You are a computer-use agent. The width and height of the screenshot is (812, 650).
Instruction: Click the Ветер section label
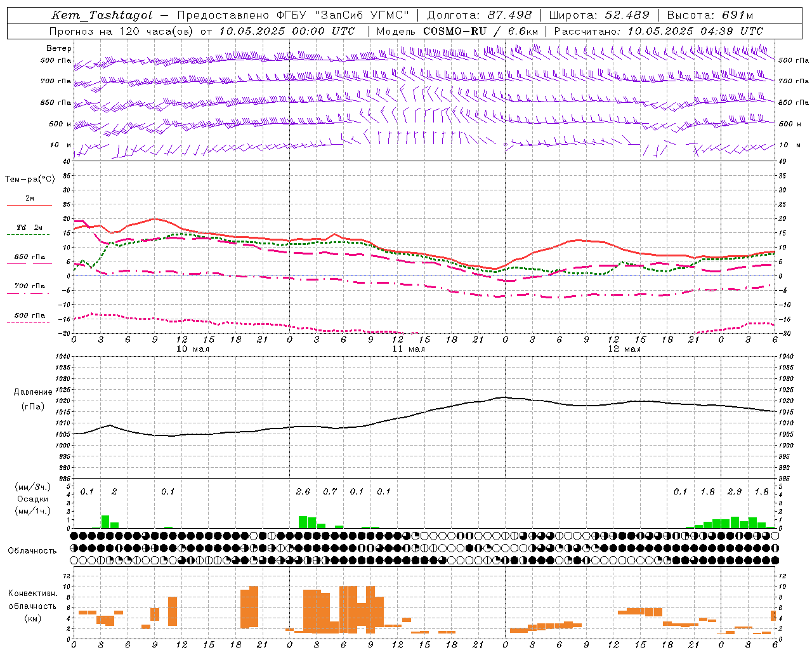59,48
